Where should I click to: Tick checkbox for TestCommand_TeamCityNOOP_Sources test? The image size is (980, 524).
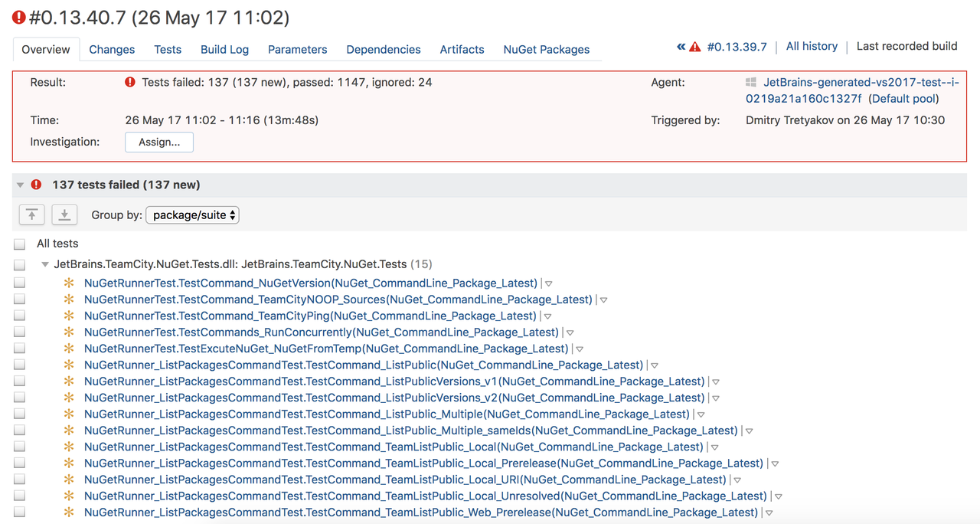[x=19, y=300]
